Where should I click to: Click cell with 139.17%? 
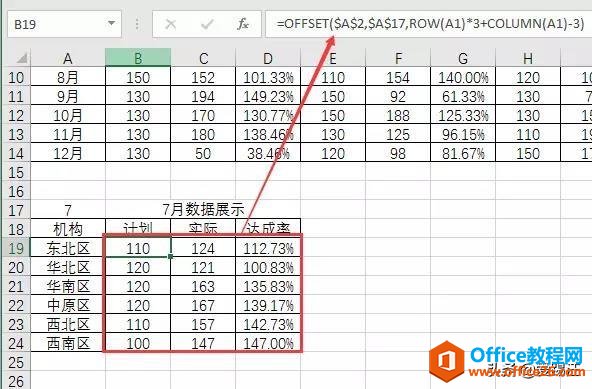[268, 305]
